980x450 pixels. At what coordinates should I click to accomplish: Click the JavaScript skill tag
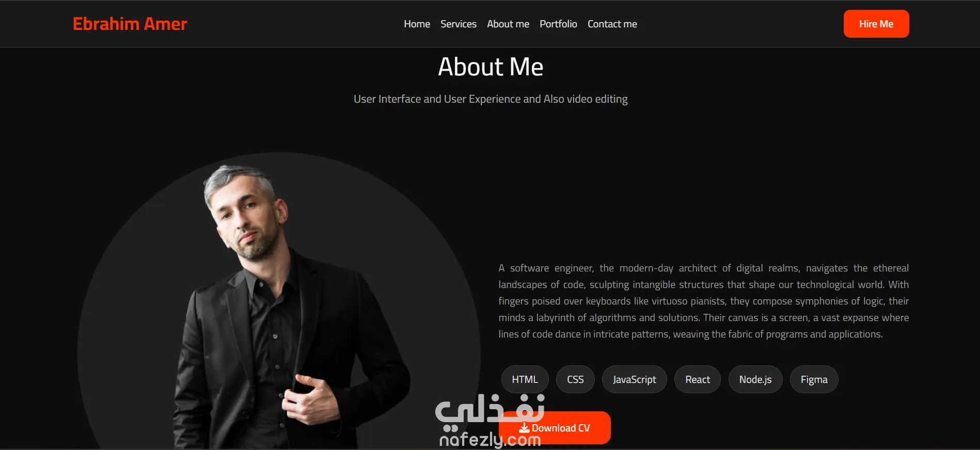click(635, 379)
